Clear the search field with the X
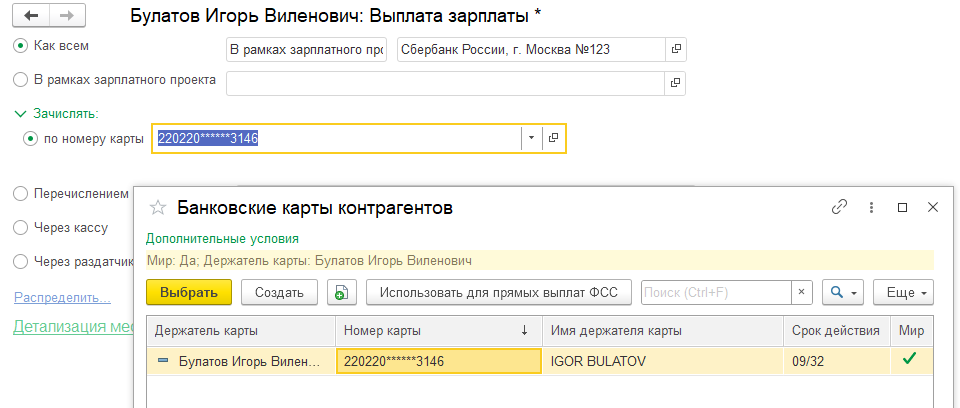The height and width of the screenshot is (408, 960). pyautogui.click(x=801, y=292)
